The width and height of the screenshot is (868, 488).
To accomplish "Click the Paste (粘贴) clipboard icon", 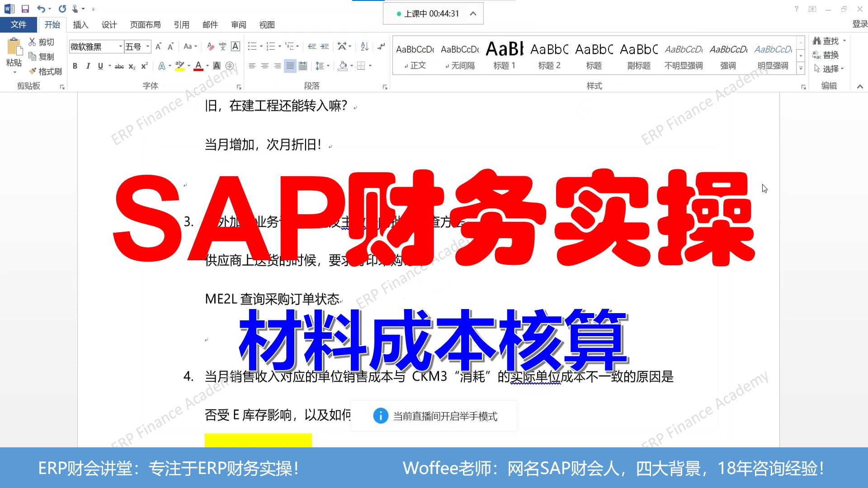I will click(x=14, y=47).
